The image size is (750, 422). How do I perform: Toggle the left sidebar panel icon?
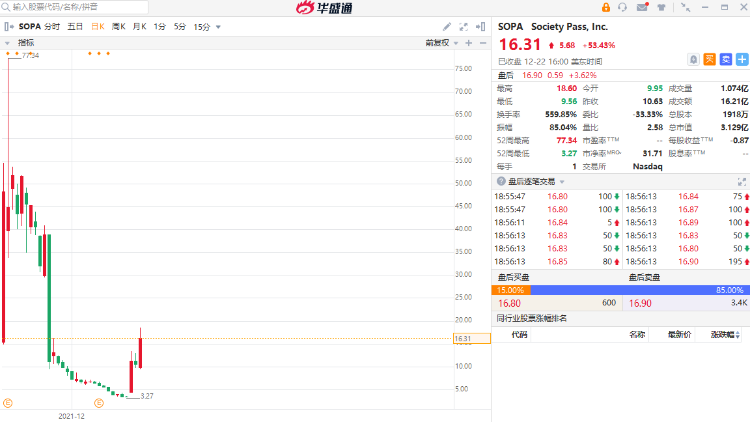[x=9, y=27]
